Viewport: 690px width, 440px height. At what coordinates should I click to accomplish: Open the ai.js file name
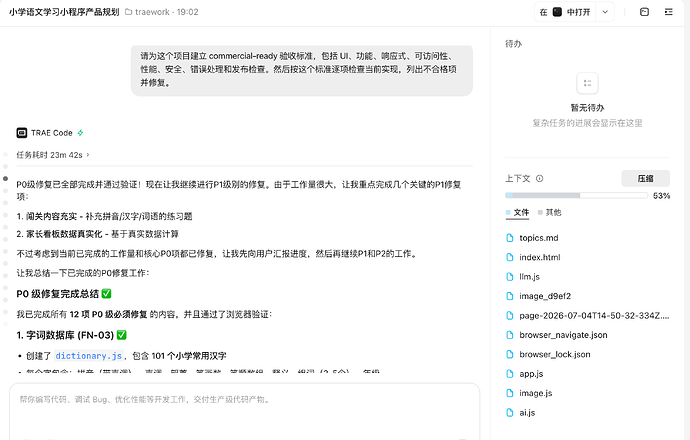tap(527, 413)
